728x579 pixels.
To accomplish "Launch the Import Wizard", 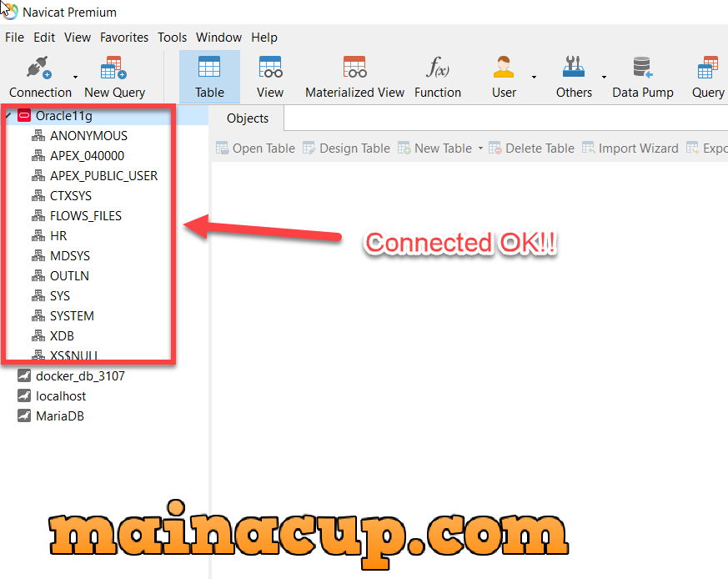I will (x=630, y=149).
